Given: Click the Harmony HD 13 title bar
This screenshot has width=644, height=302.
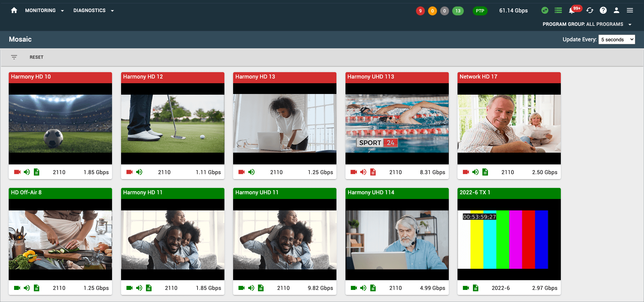Looking at the screenshot, I should pos(285,77).
